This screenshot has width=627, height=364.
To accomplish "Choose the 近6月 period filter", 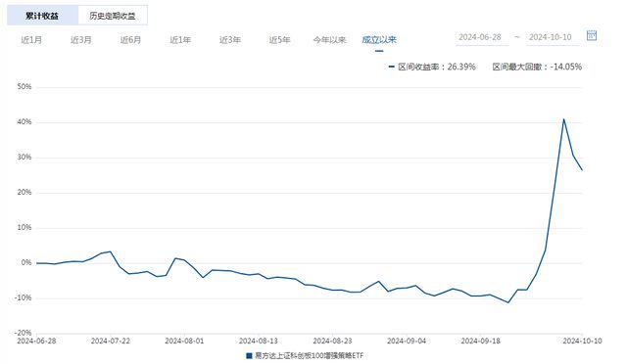I will [x=130, y=40].
